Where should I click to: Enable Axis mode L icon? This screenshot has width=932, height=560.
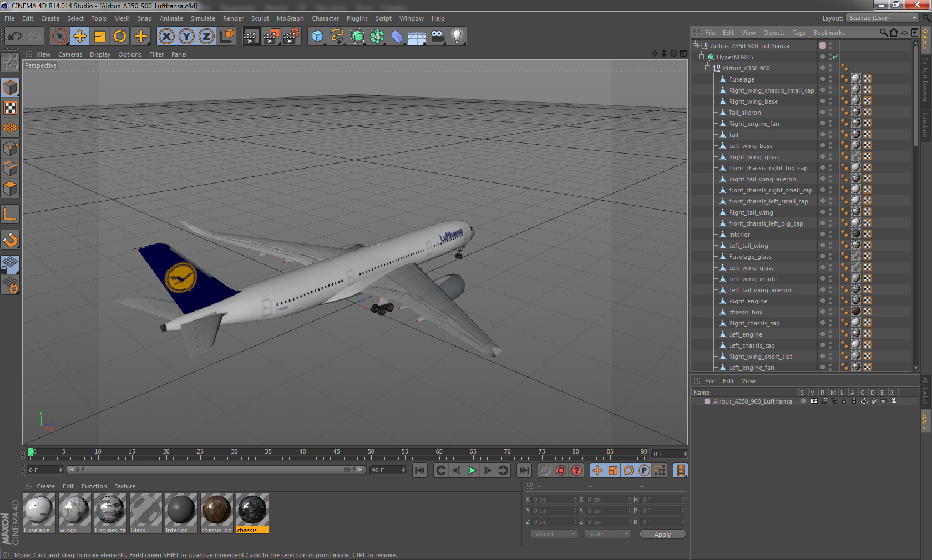(10, 215)
